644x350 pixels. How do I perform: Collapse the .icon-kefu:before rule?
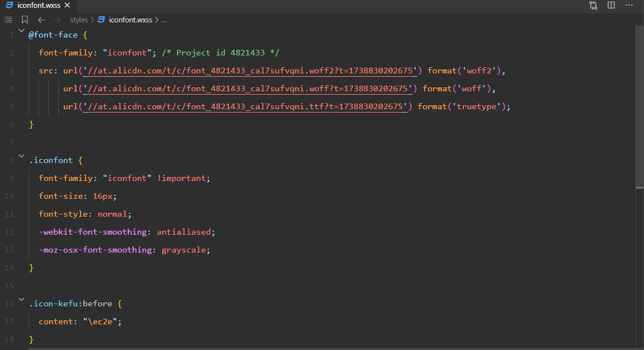pyautogui.click(x=21, y=300)
